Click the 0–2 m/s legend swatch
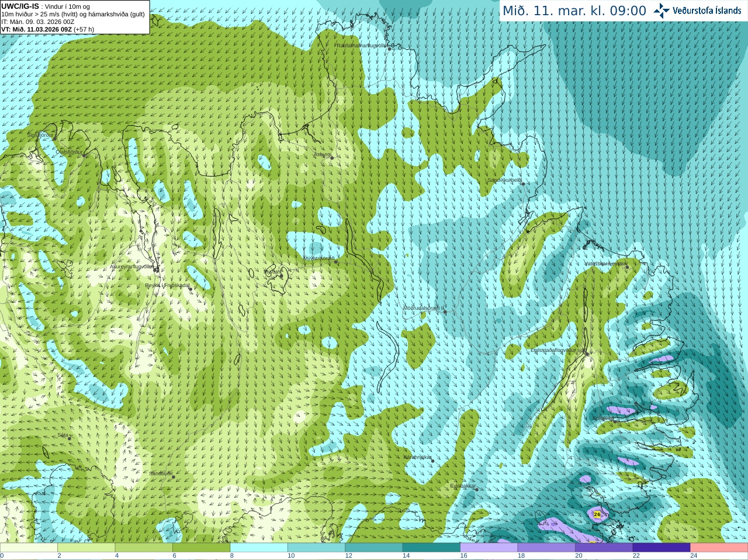 point(29,548)
